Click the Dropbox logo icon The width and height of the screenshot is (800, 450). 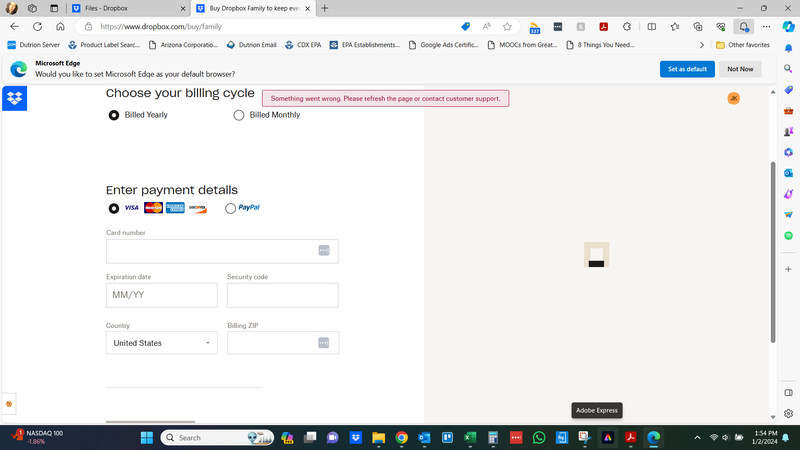(14, 98)
